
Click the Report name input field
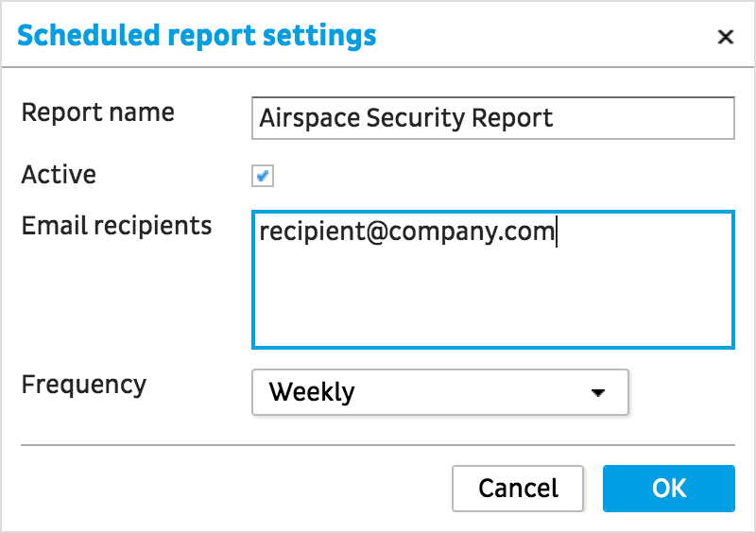point(492,118)
